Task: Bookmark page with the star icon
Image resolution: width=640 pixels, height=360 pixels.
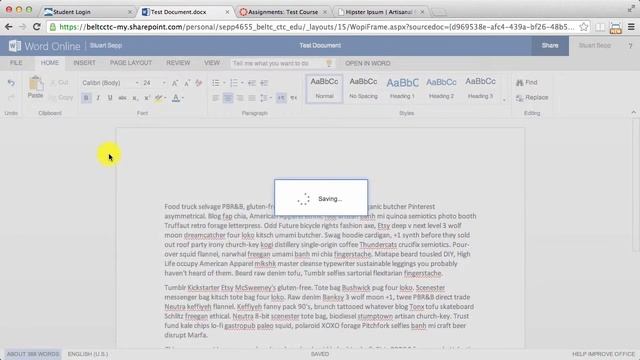Action: tap(584, 27)
